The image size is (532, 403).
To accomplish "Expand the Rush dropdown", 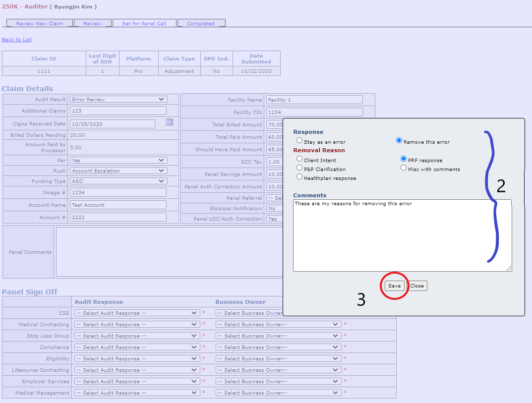I will tap(118, 171).
